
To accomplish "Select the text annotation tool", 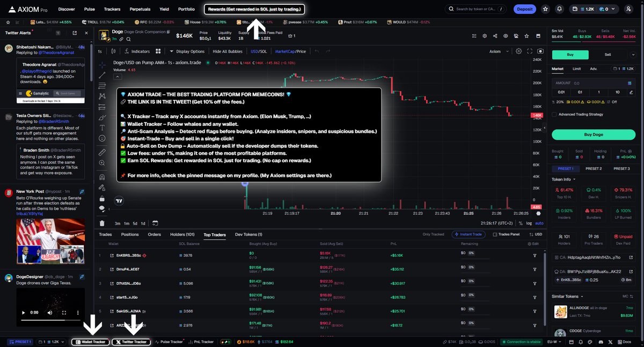I will coord(102,127).
